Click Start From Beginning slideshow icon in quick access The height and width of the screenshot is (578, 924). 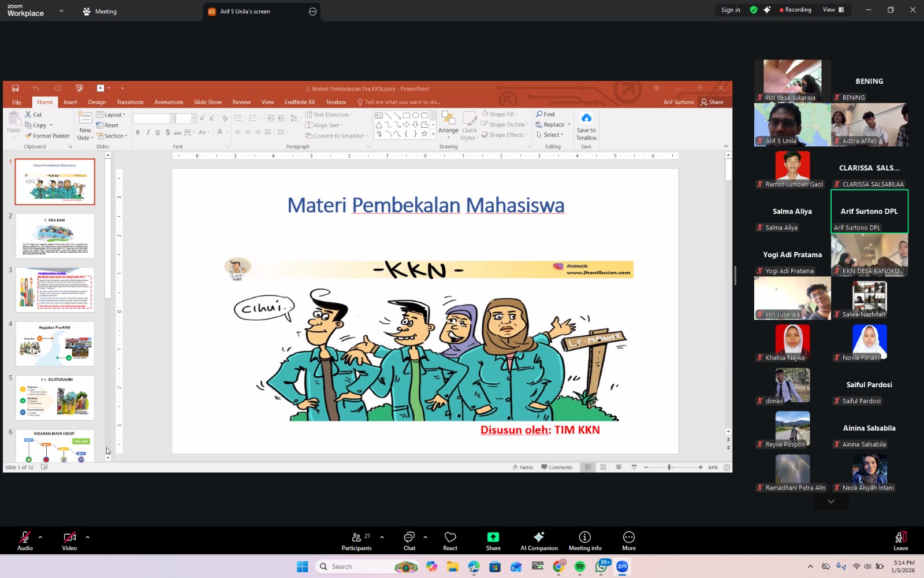click(x=79, y=88)
